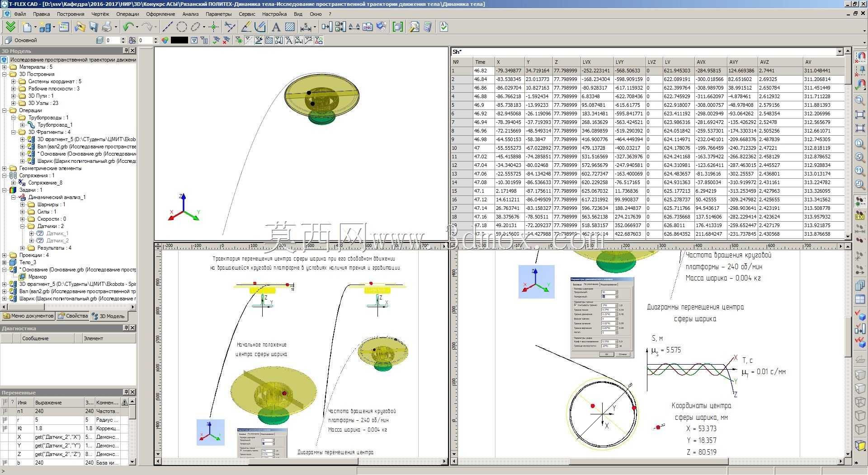Select Сопряжение_8 in the model tree

[x=45, y=183]
